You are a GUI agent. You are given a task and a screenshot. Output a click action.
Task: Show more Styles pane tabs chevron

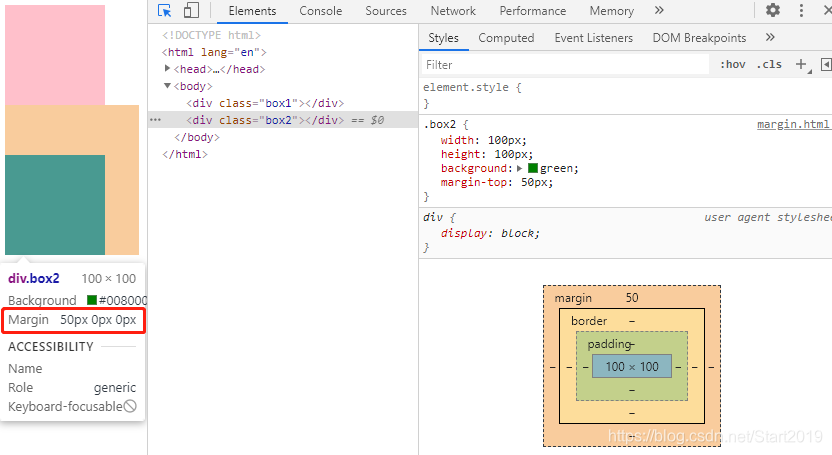pos(770,37)
